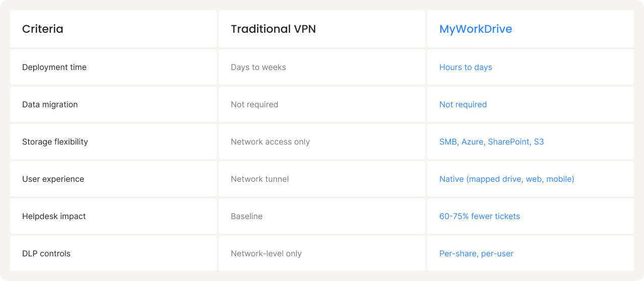Screen dimensions: 644x281
Task: Select the Helpdesk impact row label
Action: (x=54, y=217)
